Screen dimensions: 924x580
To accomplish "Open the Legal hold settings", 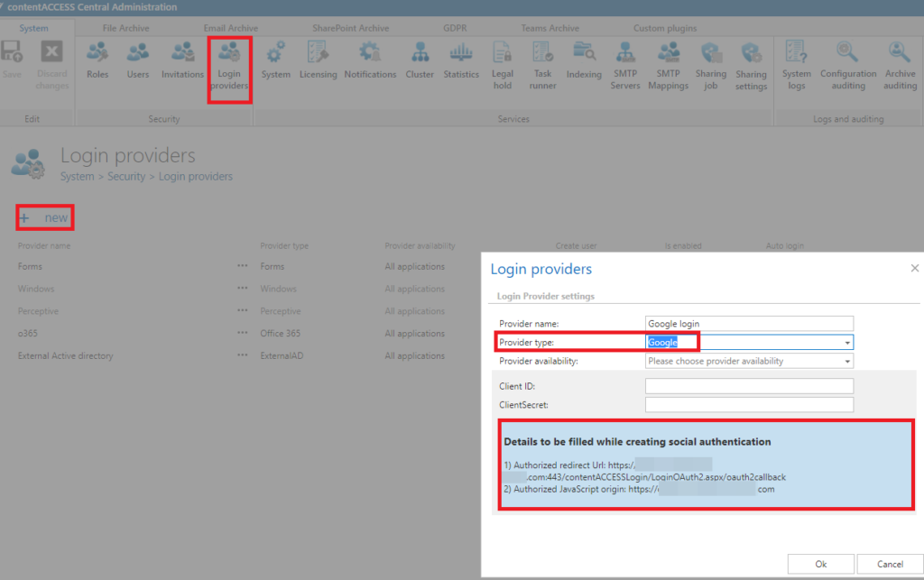I will [502, 63].
